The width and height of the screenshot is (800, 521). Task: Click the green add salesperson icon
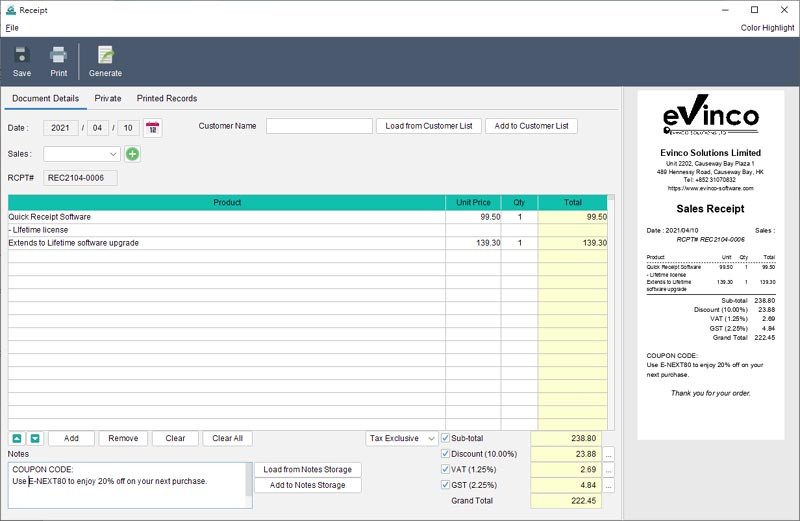[x=133, y=154]
